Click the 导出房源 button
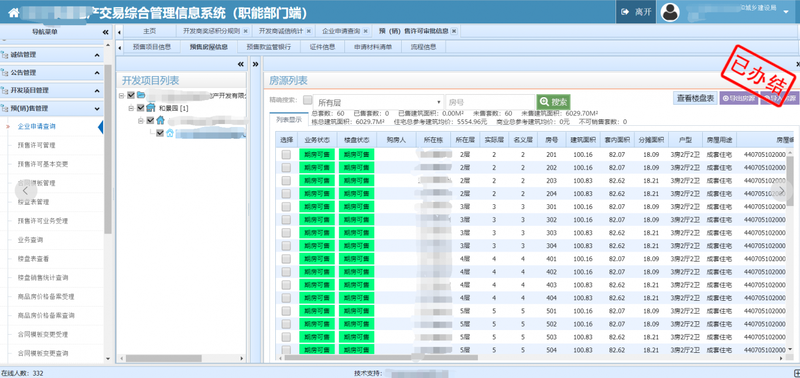Image resolution: width=800 pixels, height=378 pixels. (x=739, y=98)
